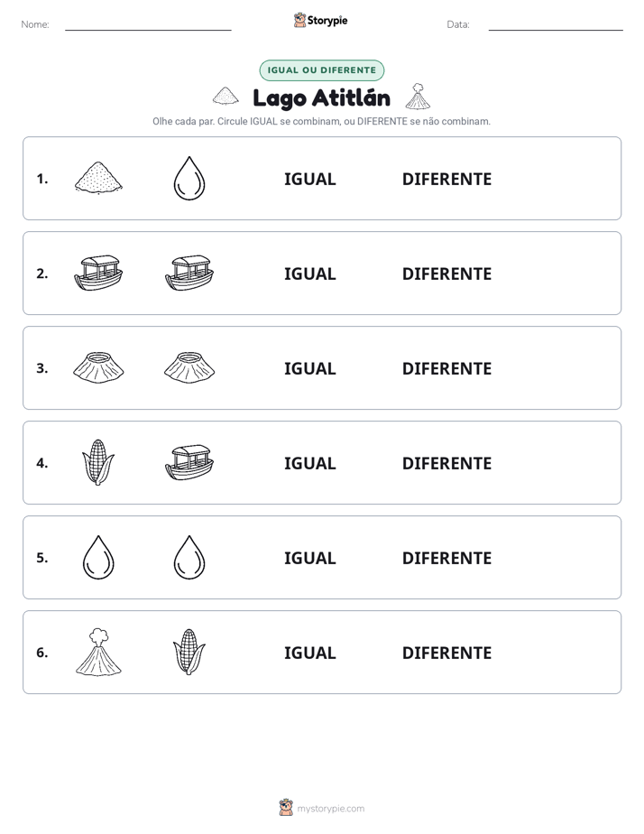The image size is (644, 834).
Task: Click the right crater icon in row 3
Action: pyautogui.click(x=189, y=367)
